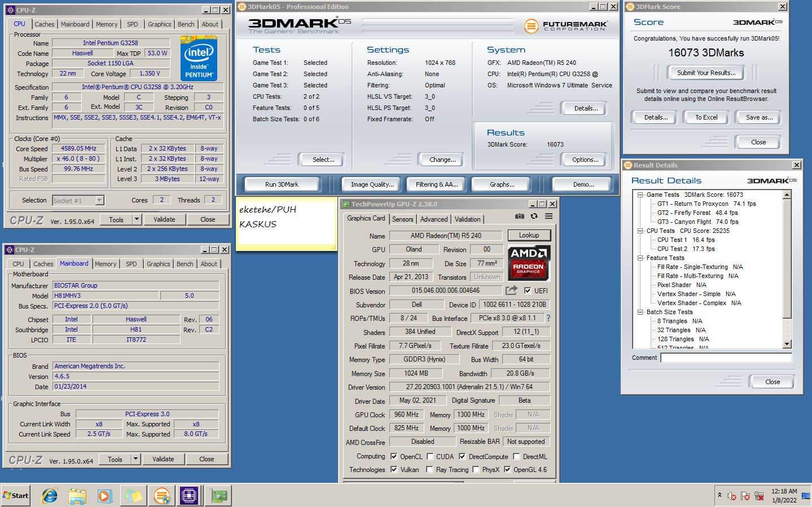
Task: Collapse the Game Tests tree node
Action: [x=640, y=195]
